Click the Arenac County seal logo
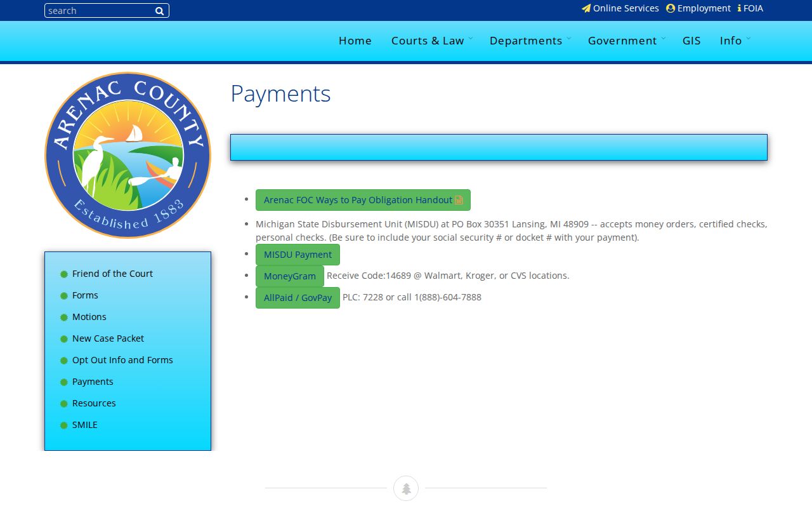This screenshot has width=812, height=508. click(128, 155)
